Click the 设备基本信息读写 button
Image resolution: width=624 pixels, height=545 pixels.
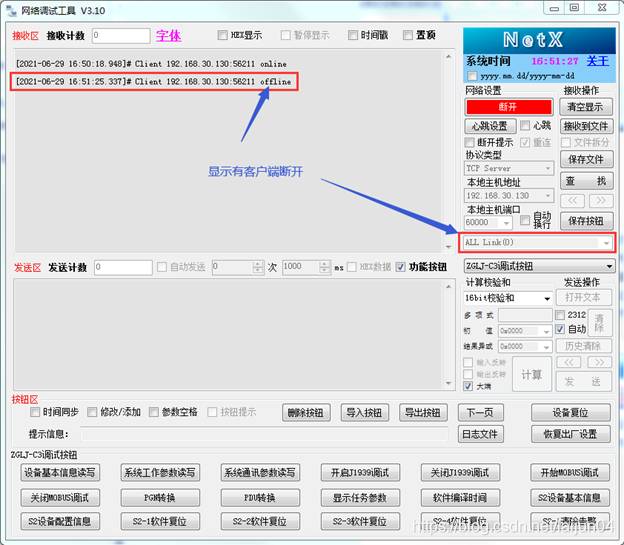click(60, 473)
